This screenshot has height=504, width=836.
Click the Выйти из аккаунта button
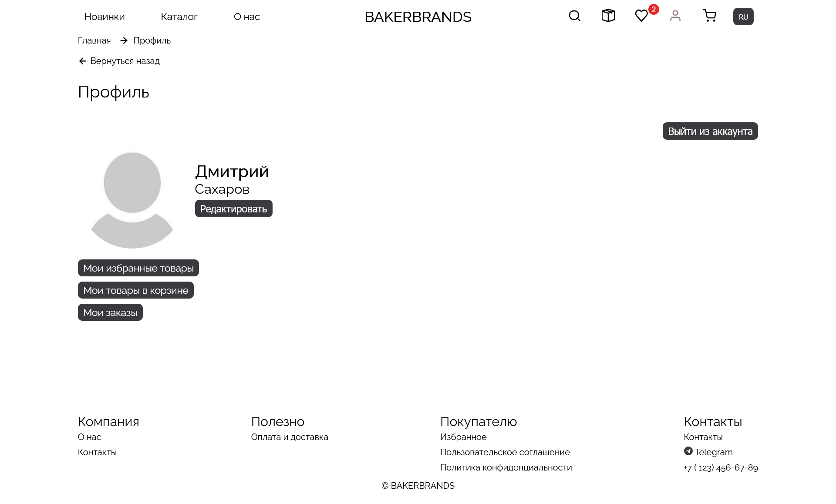coord(710,131)
